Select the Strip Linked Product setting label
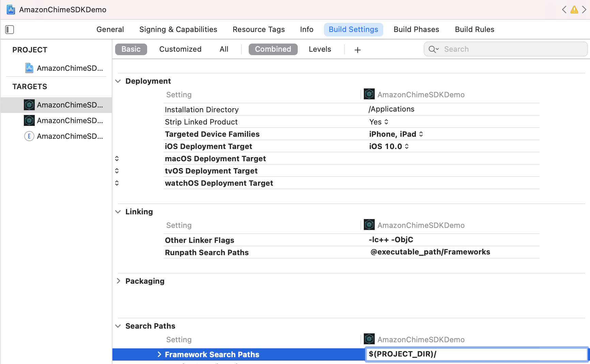The image size is (590, 364). pos(201,122)
